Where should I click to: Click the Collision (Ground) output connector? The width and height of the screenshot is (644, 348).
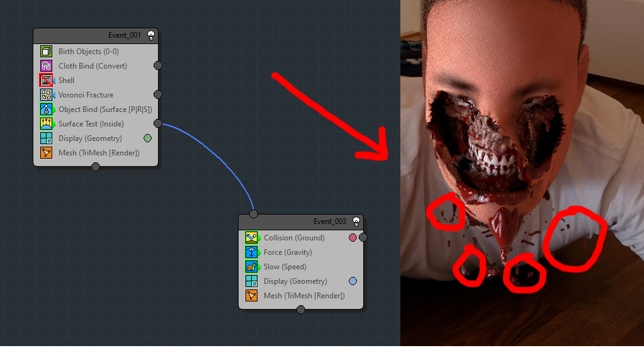coord(363,237)
